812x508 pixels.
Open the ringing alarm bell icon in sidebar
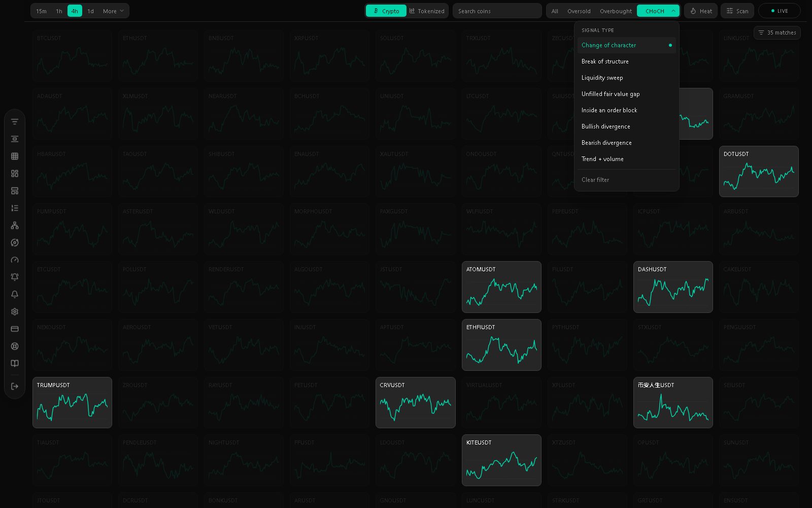[x=15, y=277]
